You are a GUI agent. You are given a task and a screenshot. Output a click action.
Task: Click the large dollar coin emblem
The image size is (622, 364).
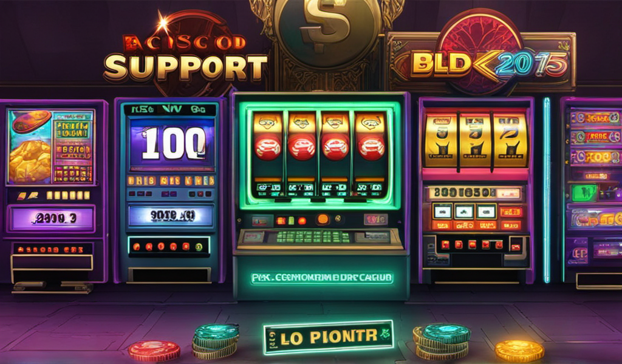(327, 31)
